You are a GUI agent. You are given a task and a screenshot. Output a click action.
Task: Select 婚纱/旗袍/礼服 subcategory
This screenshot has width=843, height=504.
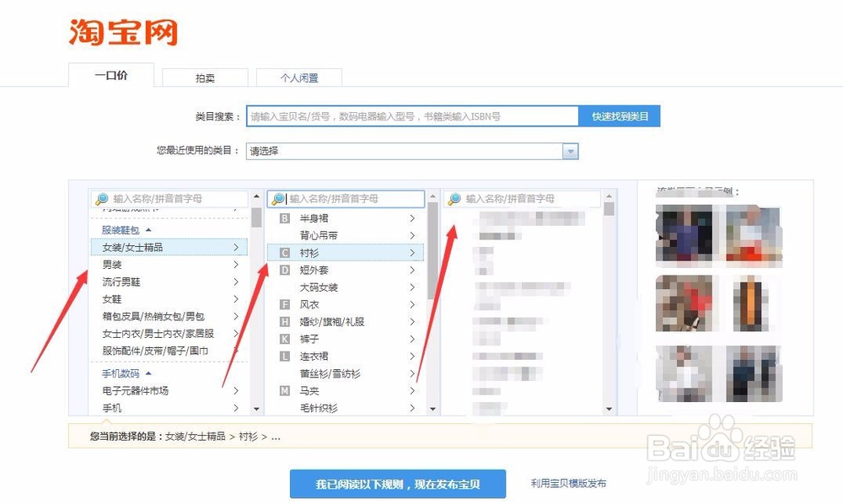[346, 321]
